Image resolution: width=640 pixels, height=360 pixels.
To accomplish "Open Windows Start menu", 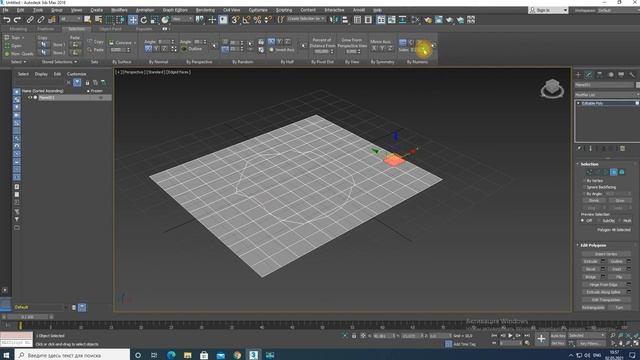I will point(6,355).
